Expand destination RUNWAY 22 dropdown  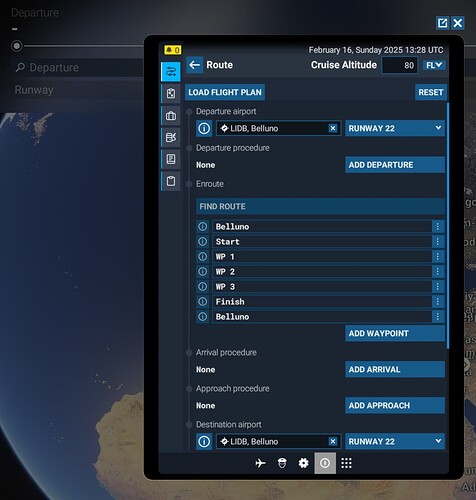pyautogui.click(x=395, y=441)
